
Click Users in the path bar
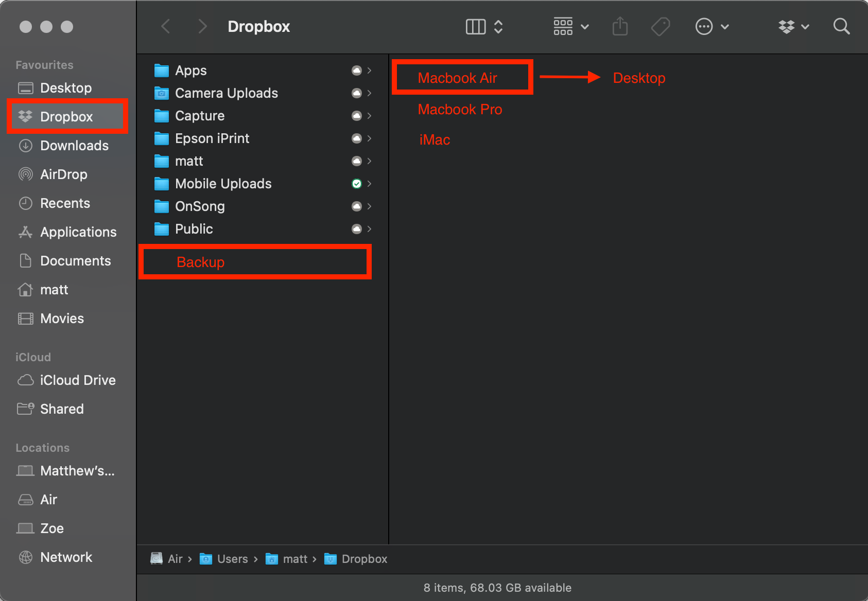224,559
